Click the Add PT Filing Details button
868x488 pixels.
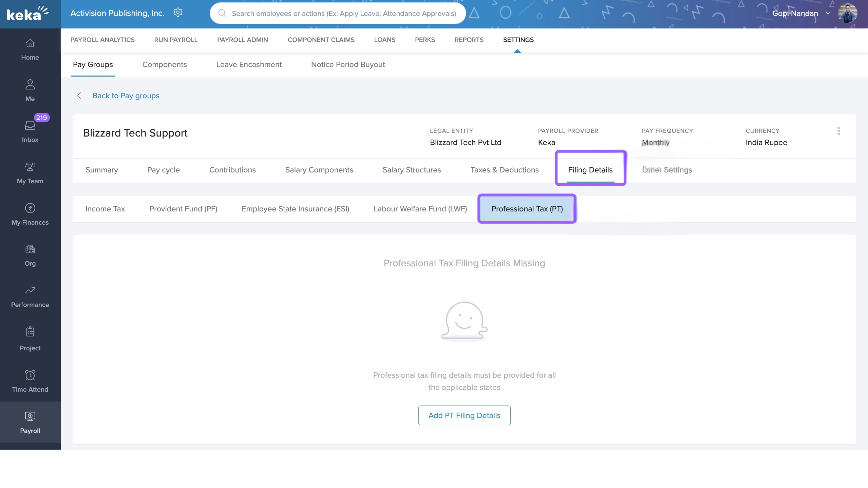(x=464, y=415)
